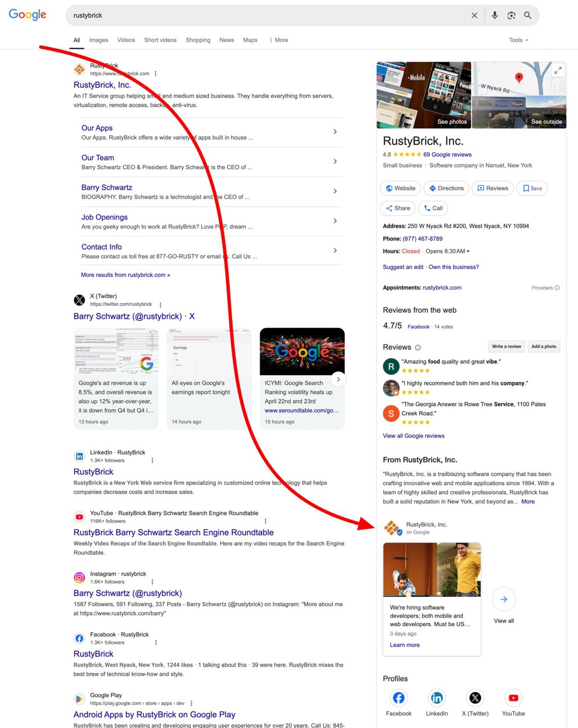The image size is (578, 728).
Task: Click the Website button in knowledge panel
Action: pos(400,188)
